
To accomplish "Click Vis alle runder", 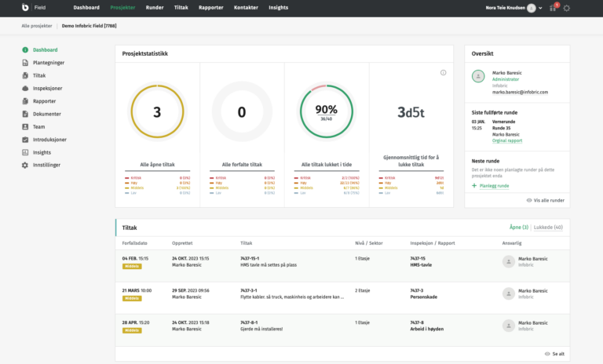I will coord(546,201).
